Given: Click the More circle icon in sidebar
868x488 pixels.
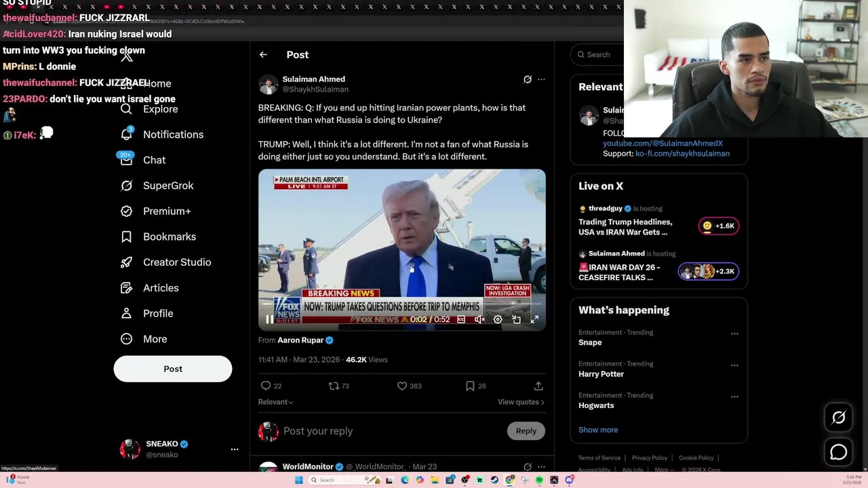Looking at the screenshot, I should 126,339.
